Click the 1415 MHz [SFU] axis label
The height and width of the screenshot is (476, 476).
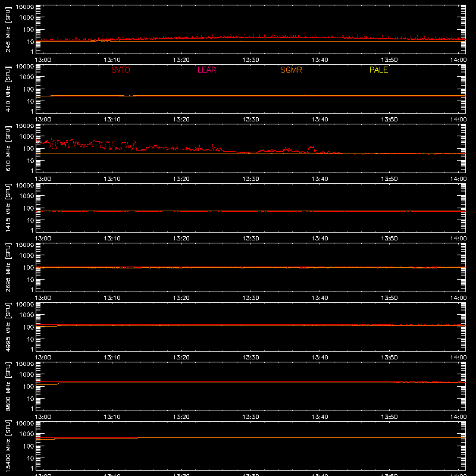click(x=8, y=208)
